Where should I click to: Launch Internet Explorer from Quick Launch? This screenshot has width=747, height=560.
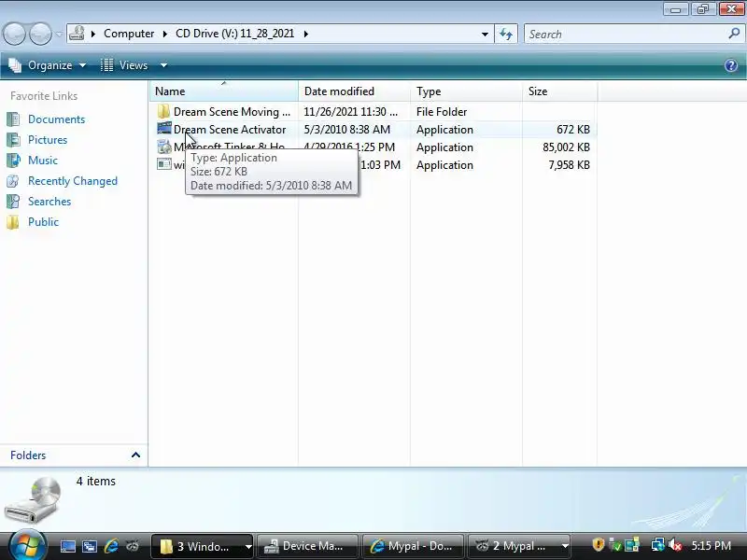(111, 546)
